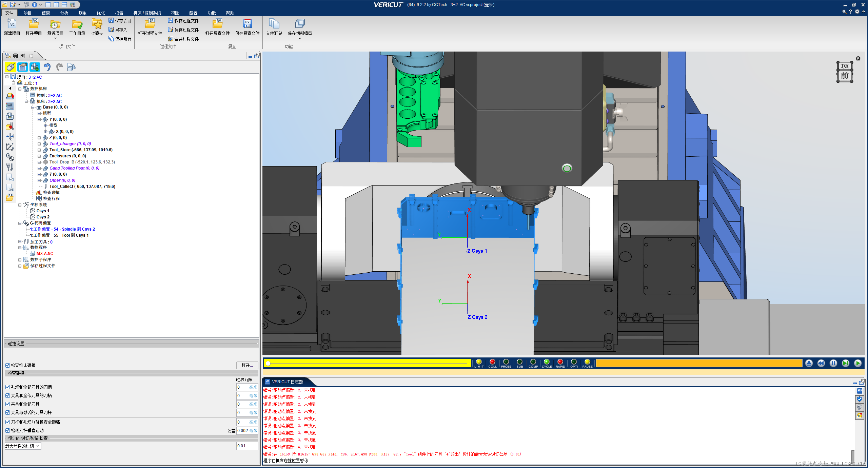Expand 数控子程序 tree node
The height and width of the screenshot is (468, 868).
click(x=20, y=260)
